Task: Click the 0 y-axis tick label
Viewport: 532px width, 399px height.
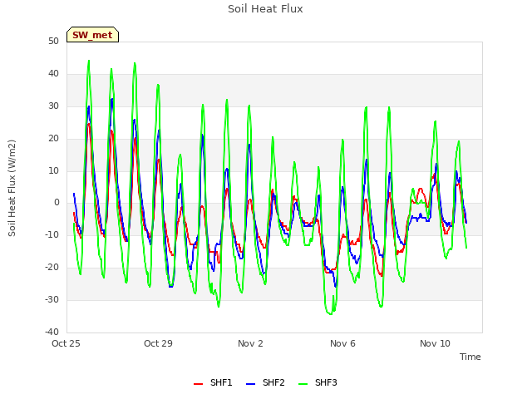Action: coord(57,203)
